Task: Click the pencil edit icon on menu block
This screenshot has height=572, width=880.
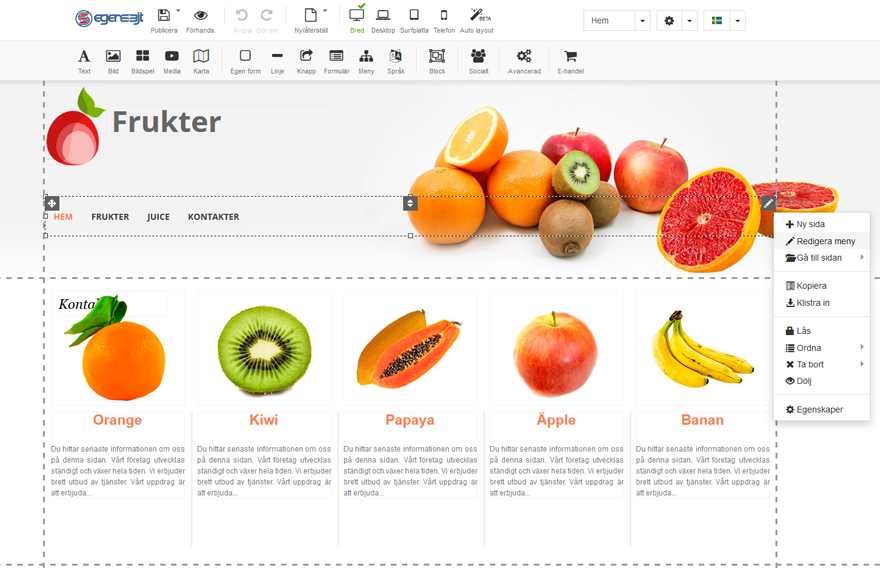Action: 768,203
